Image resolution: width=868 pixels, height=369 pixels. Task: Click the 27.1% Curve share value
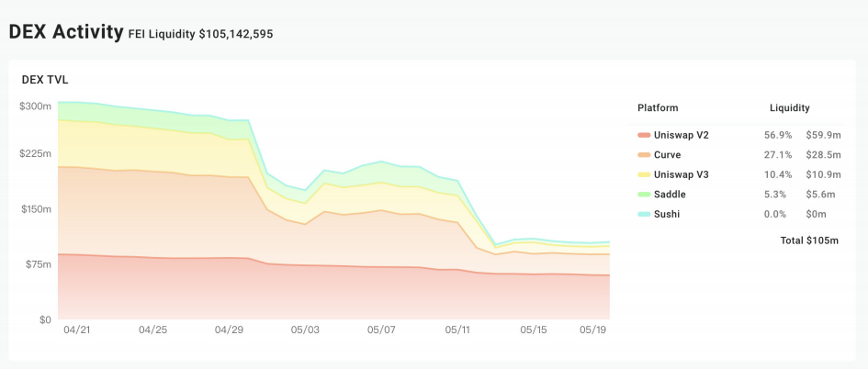776,155
